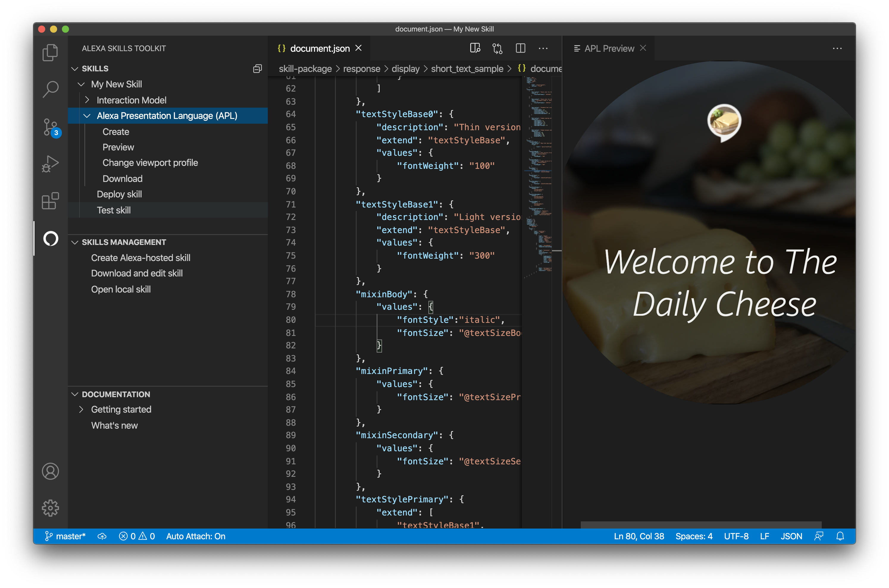Select the short_text_sample breadcrumb
Screen dimensions: 889x588
point(467,69)
